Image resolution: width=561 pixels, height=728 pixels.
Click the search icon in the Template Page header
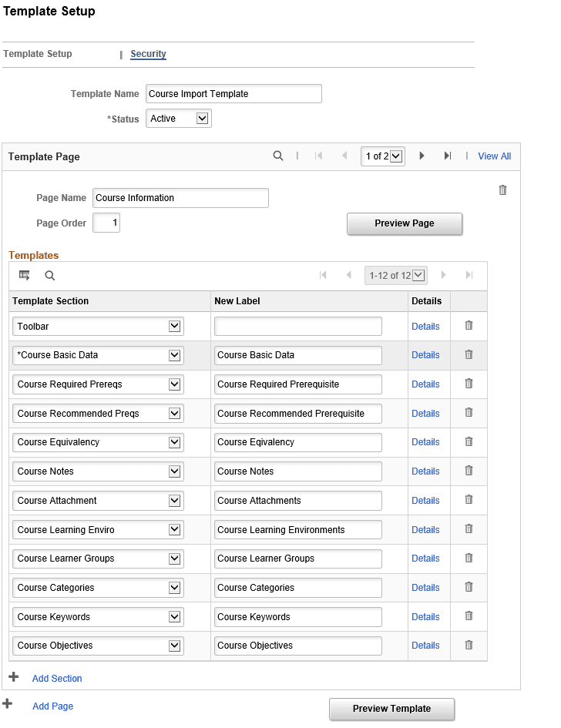[278, 156]
